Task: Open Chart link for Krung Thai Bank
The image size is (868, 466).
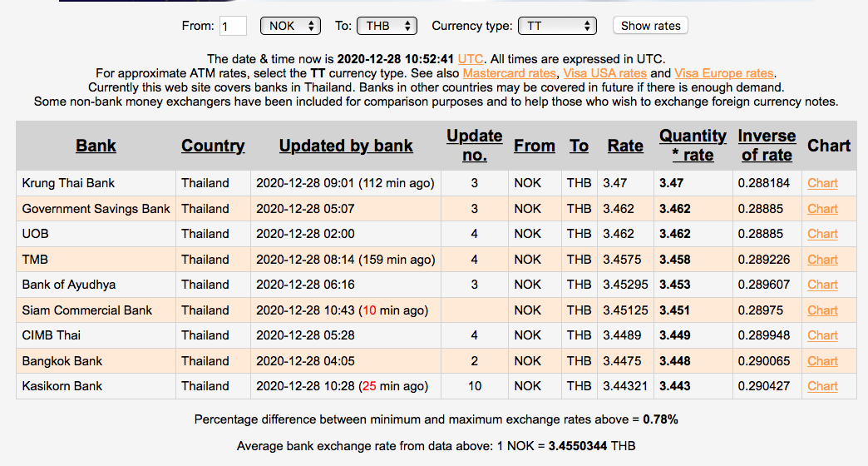Action: tap(822, 183)
